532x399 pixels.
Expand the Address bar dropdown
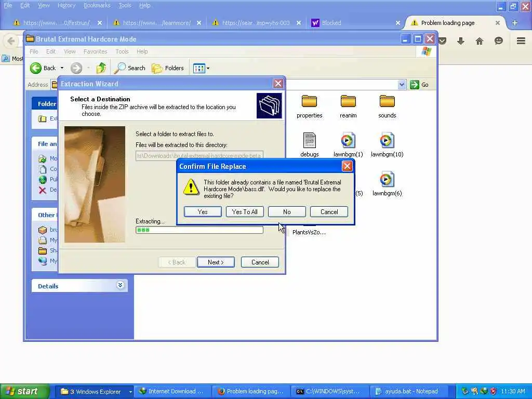click(x=402, y=85)
